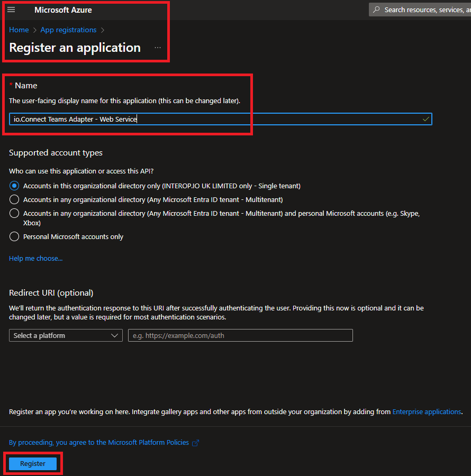The image size is (471, 476).
Task: Select Multitenant Entra ID accounts option
Action: [x=15, y=200]
